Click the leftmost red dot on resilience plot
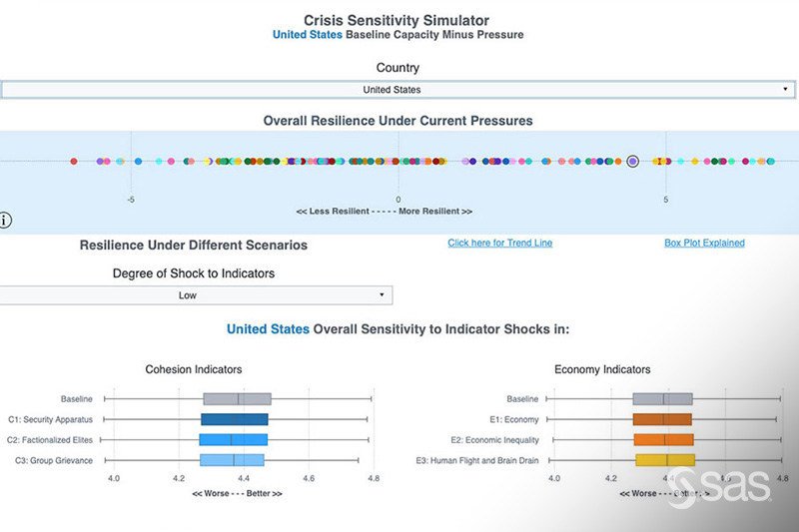 coord(74,161)
